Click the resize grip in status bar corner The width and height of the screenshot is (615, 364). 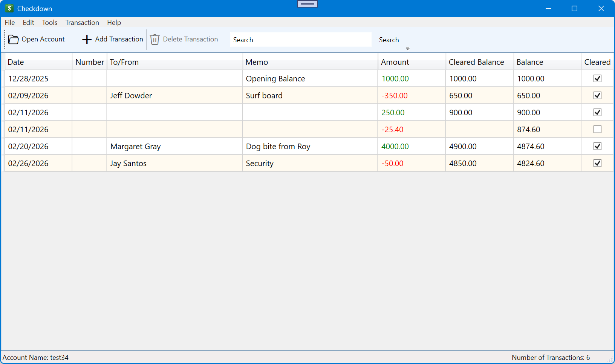[x=610, y=360]
